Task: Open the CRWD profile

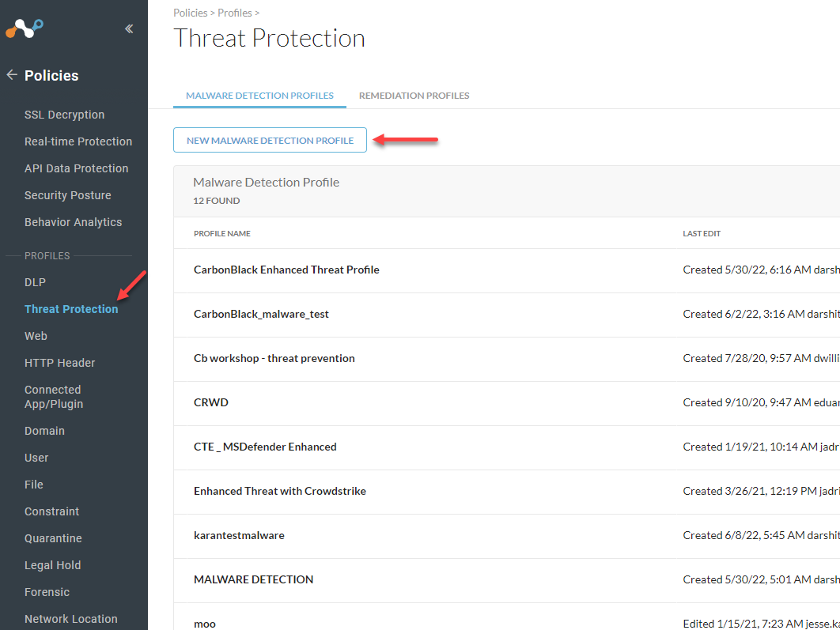Action: (x=211, y=402)
